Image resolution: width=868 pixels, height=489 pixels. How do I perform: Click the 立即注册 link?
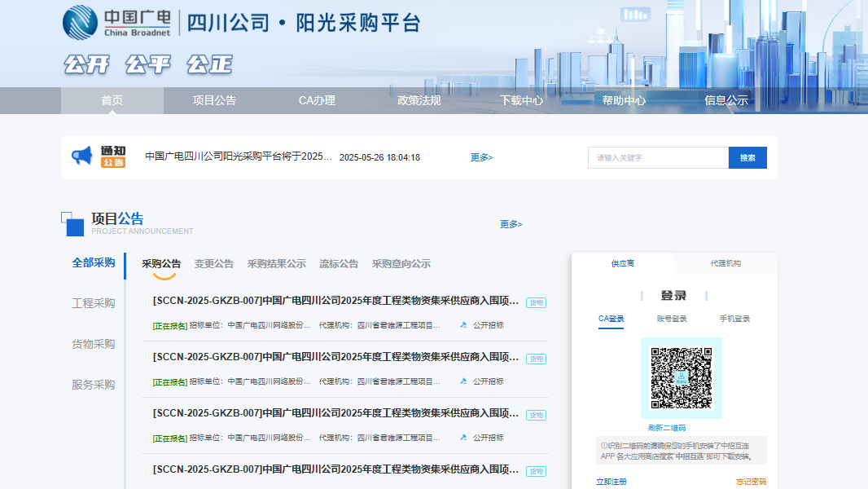pos(612,482)
